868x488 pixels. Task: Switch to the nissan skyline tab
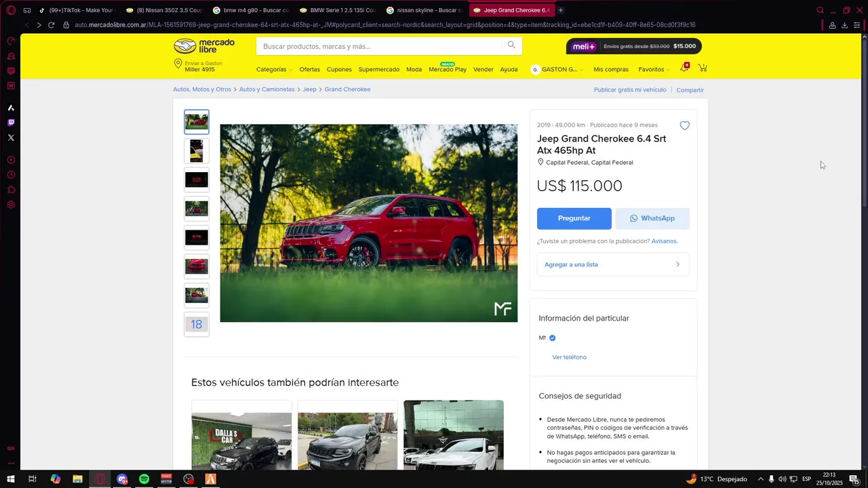(x=424, y=10)
